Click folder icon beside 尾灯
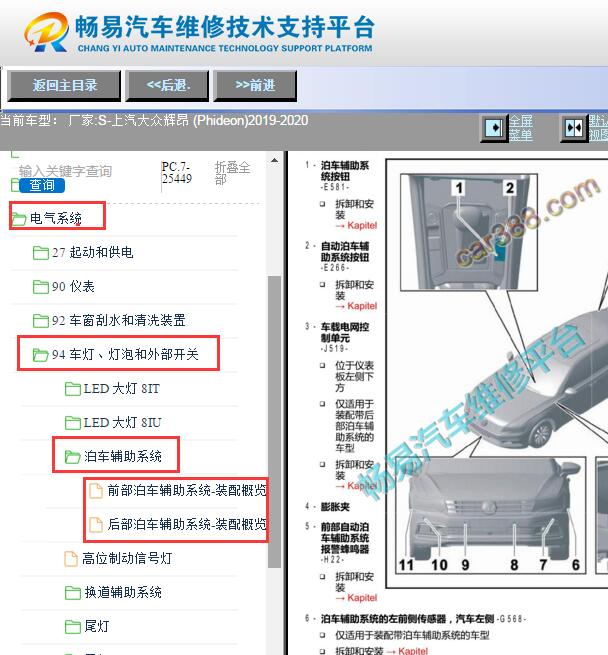Image resolution: width=608 pixels, height=655 pixels. [x=73, y=627]
